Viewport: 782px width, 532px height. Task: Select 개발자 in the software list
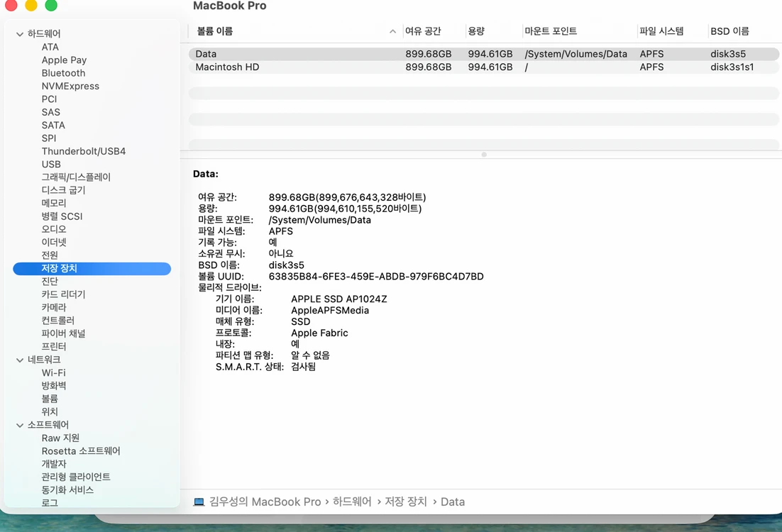(x=54, y=464)
